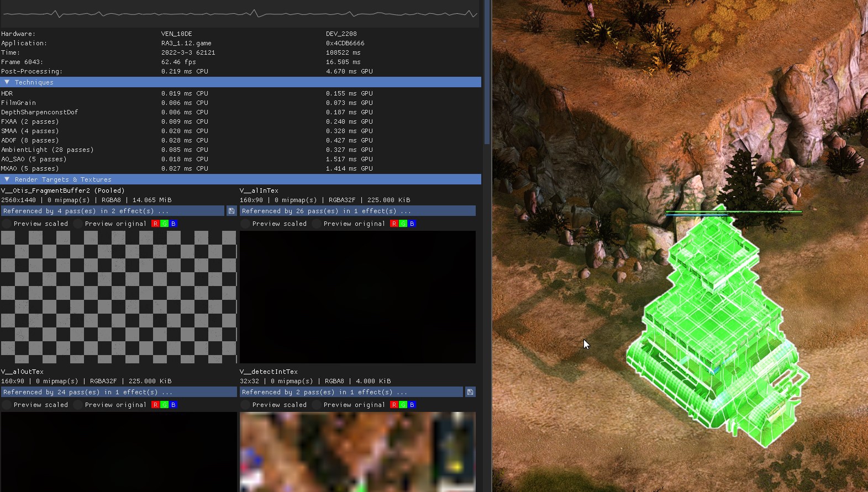Open 'Referenced by 2 pass(es) in 1 effect(s)' list
Image resolution: width=868 pixels, height=492 pixels.
click(351, 392)
